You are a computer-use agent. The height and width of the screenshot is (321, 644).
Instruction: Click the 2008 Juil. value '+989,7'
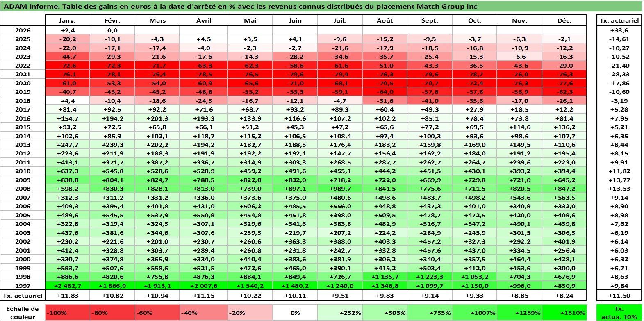340,189
